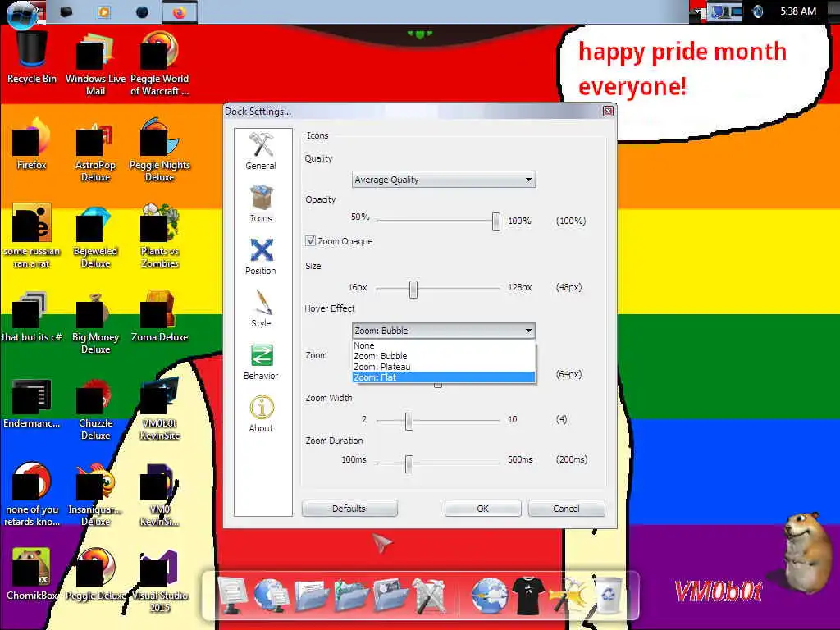Viewport: 840px width, 630px height.
Task: Select Plants vs Zombies desktop icon
Action: pyautogui.click(x=160, y=237)
